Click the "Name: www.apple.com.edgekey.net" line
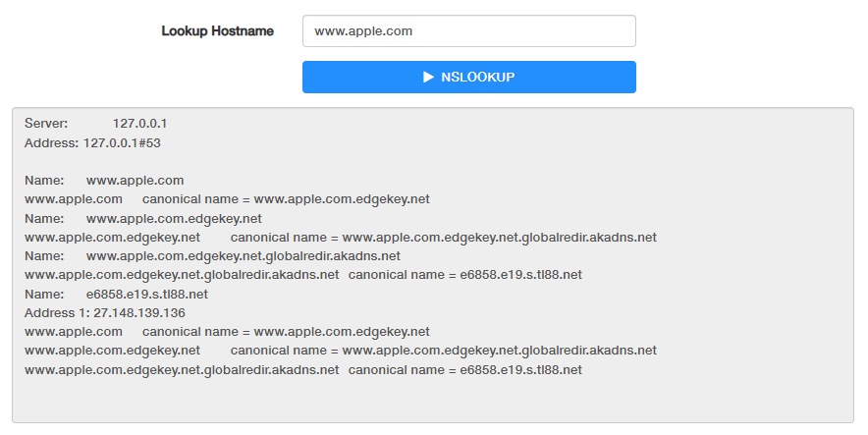Screen dimensions: 868x435 (x=143, y=218)
